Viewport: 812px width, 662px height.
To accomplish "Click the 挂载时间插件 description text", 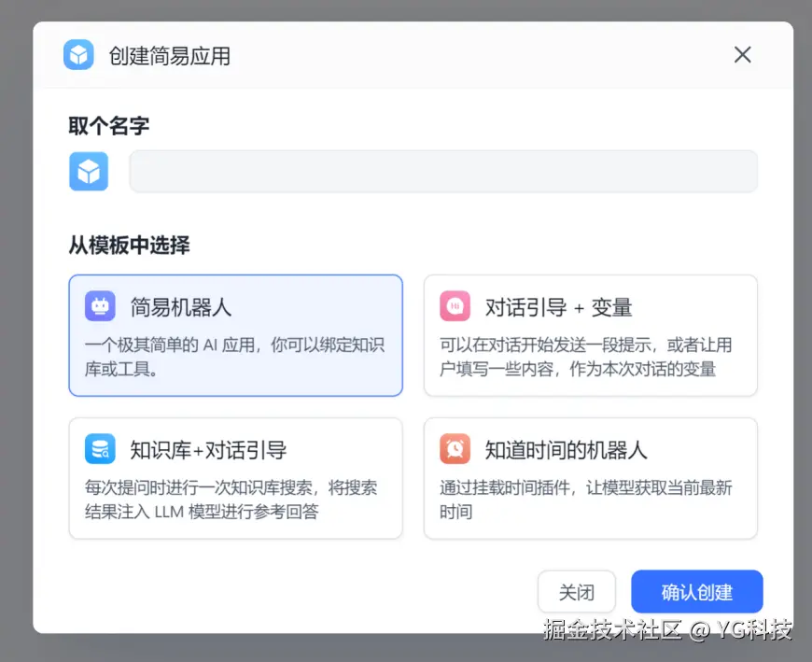I will point(585,500).
